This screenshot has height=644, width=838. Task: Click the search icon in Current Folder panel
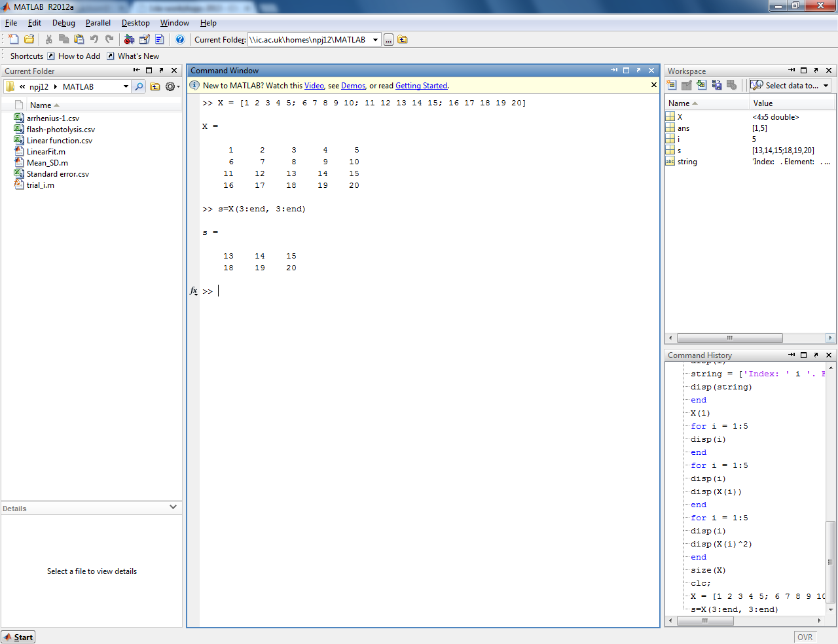(139, 86)
